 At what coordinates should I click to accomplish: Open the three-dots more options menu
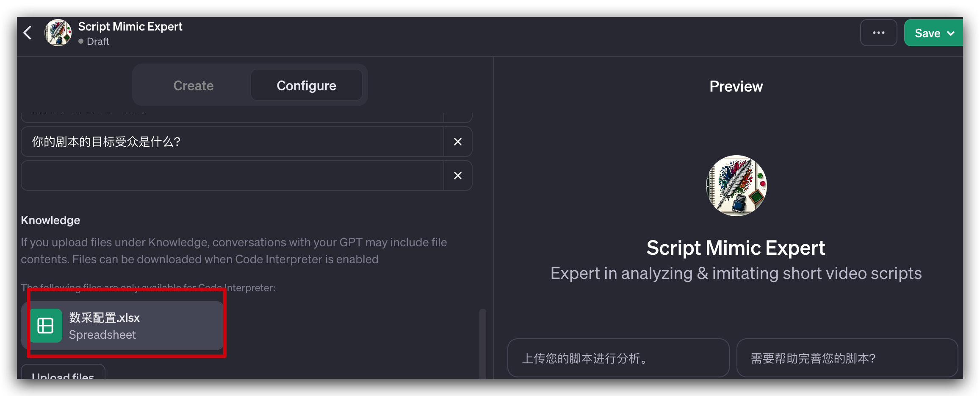click(x=878, y=33)
